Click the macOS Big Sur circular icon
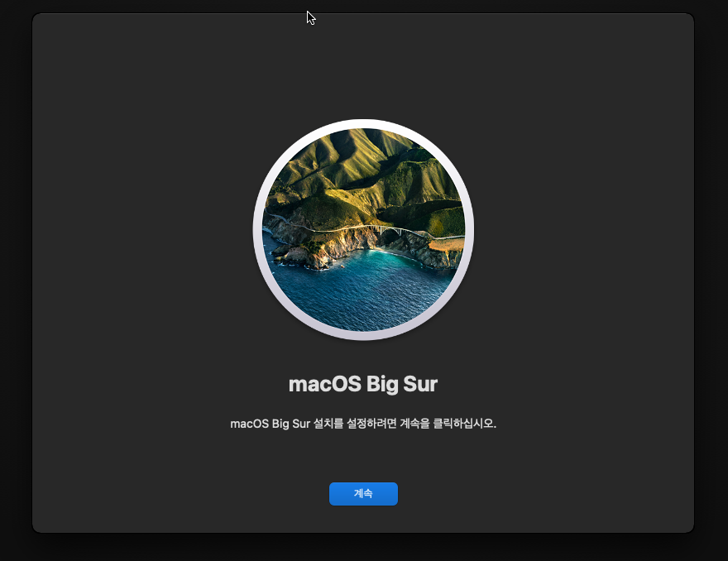728x561 pixels. tap(363, 230)
